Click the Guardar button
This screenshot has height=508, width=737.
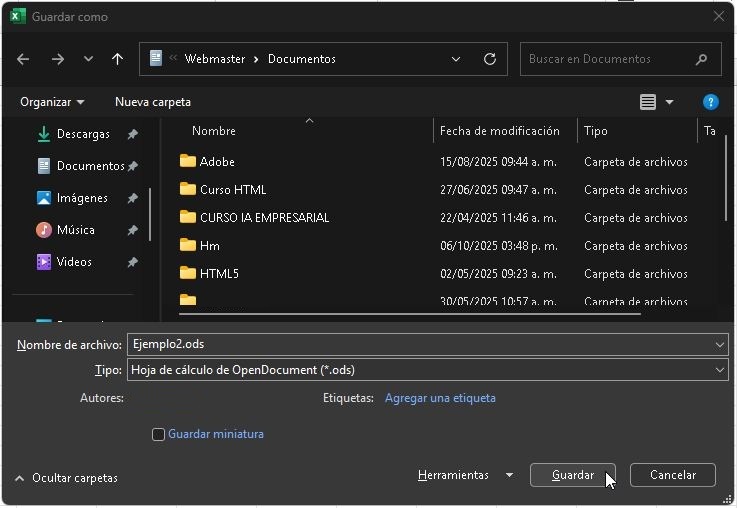point(572,475)
